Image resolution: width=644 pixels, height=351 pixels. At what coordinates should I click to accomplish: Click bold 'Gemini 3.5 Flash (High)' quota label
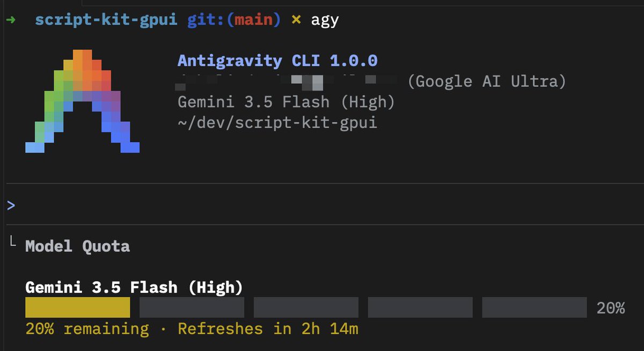point(134,287)
